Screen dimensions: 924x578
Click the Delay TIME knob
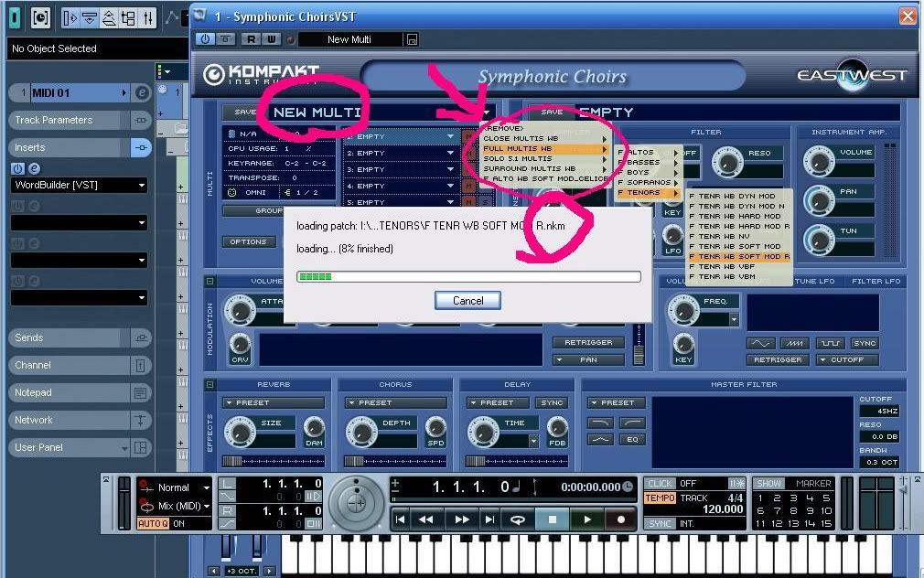coord(483,432)
